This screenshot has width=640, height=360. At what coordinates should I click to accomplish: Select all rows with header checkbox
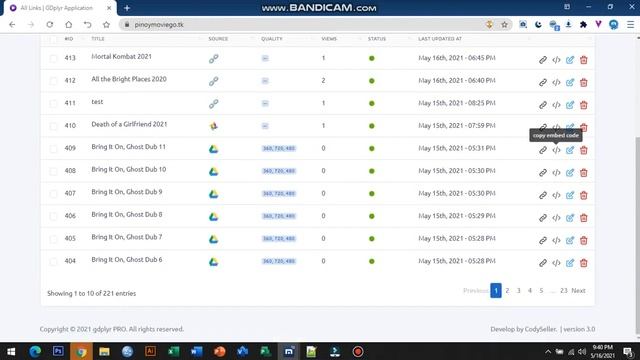[x=53, y=39]
